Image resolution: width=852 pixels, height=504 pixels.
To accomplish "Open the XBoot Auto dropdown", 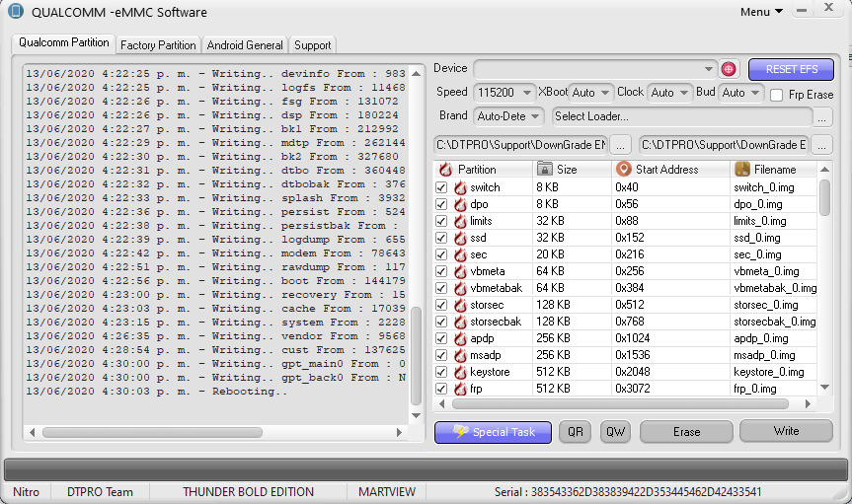I will point(605,93).
